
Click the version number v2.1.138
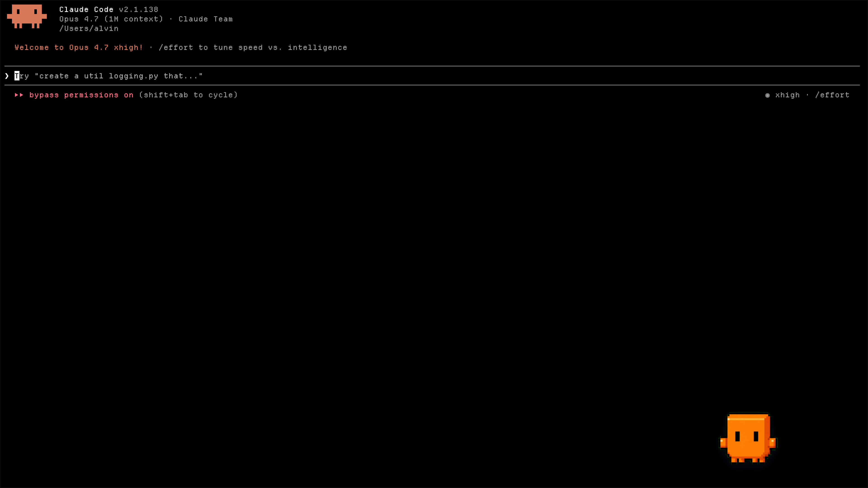(x=139, y=9)
